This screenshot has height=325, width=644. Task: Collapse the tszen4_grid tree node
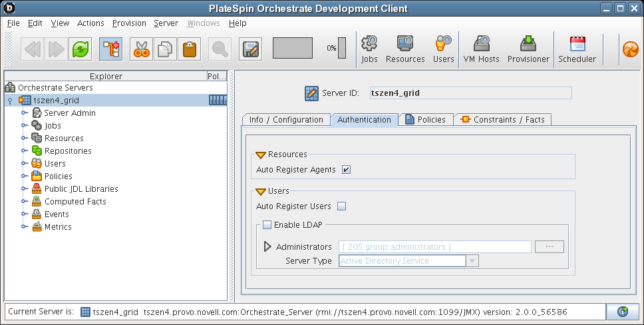pyautogui.click(x=10, y=101)
